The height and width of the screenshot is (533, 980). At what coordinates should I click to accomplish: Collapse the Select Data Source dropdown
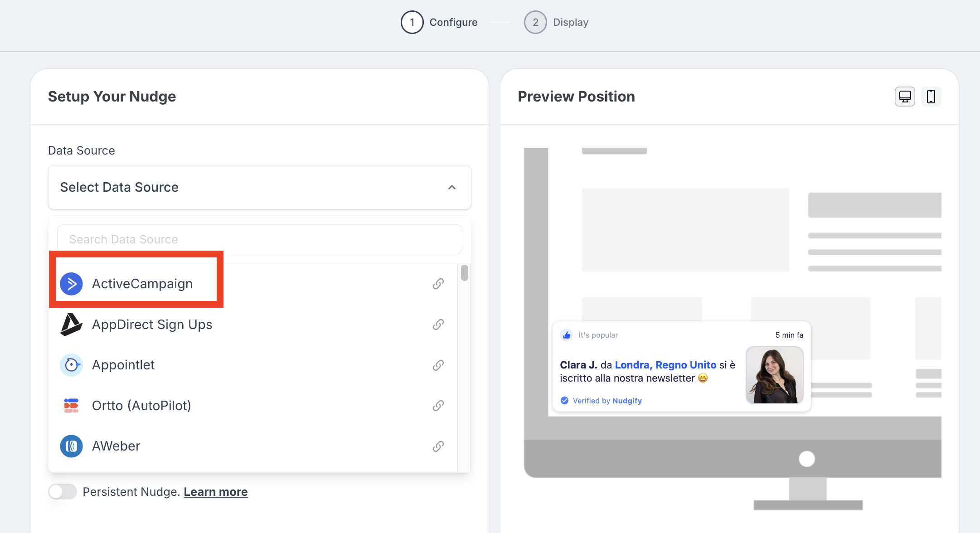tap(259, 187)
